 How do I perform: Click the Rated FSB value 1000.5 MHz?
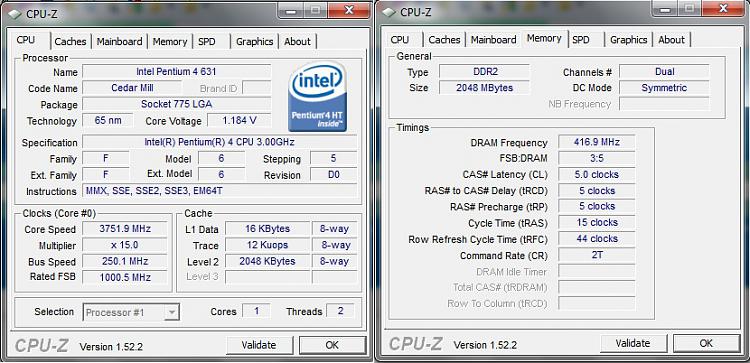125,277
